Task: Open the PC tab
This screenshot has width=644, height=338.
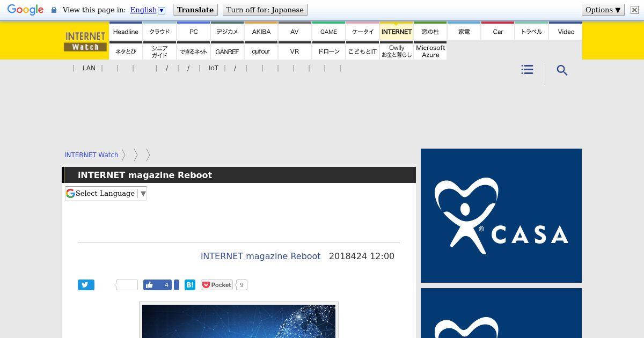Action: pos(193,31)
